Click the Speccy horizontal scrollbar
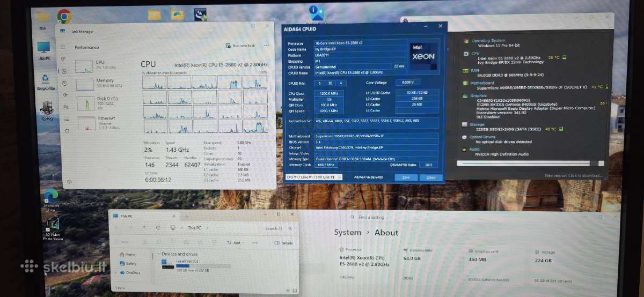Image resolution: width=644 pixels, height=297 pixels. click(530, 163)
